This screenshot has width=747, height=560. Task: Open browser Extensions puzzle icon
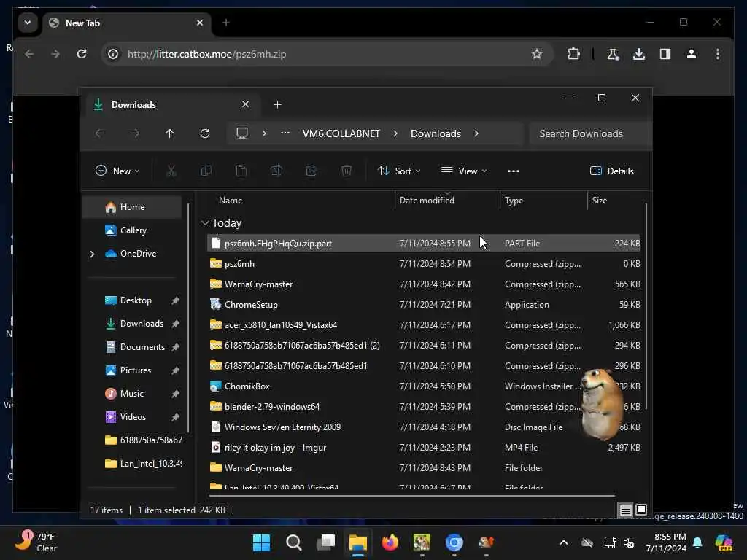tap(573, 54)
